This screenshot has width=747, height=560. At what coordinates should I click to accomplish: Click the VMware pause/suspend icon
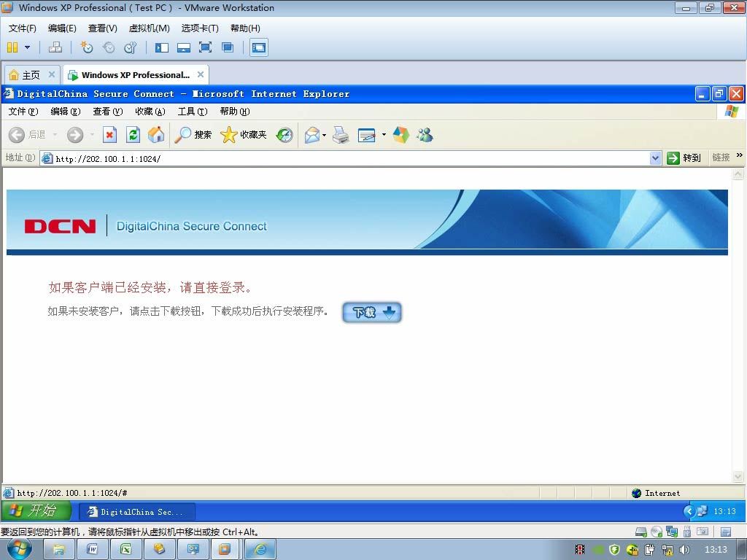pyautogui.click(x=13, y=47)
